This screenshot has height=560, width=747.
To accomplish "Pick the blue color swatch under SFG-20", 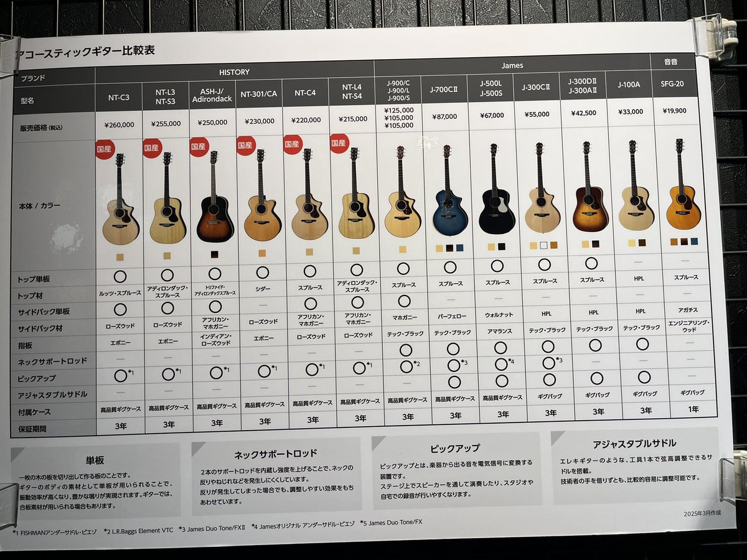I will (x=693, y=241).
